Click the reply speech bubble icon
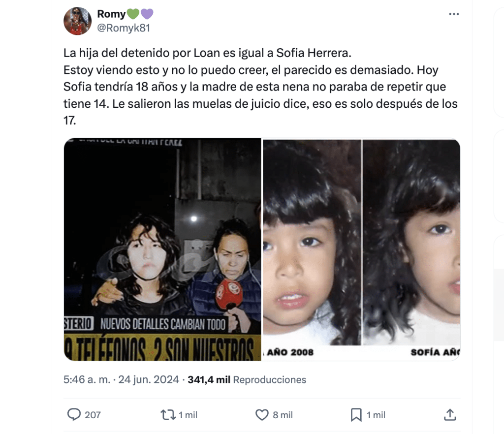This screenshot has width=504, height=434. click(74, 414)
